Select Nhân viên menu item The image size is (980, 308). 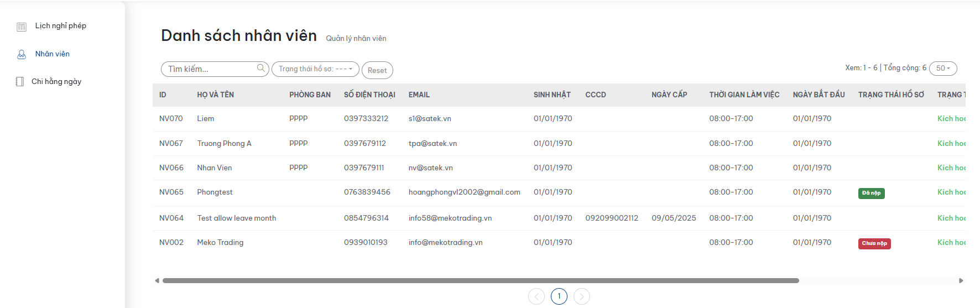[53, 54]
